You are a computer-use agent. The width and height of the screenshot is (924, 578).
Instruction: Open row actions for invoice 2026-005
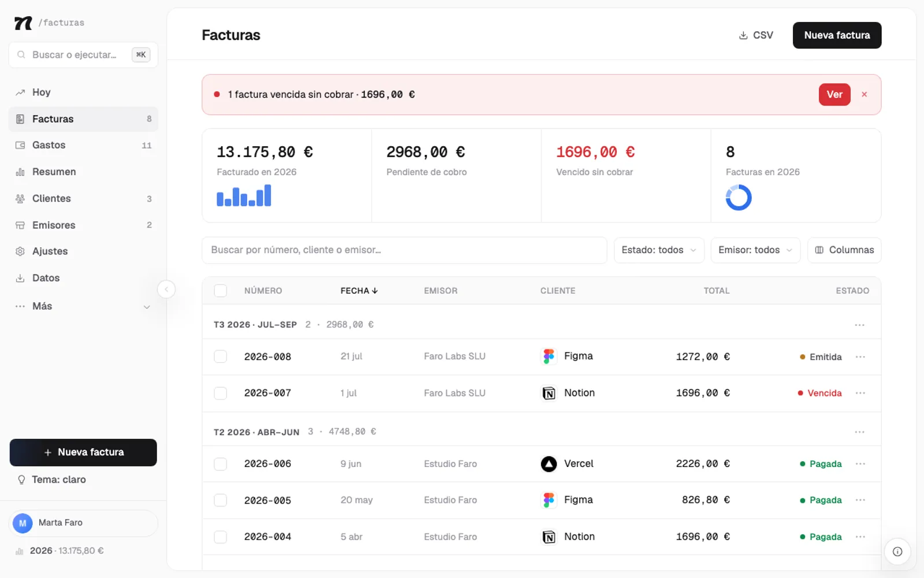click(860, 500)
